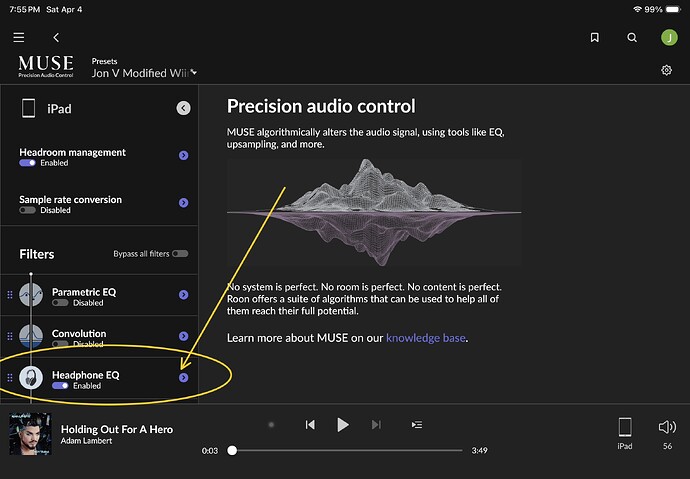Open bookmarks from the top bar
This screenshot has height=479, width=690.
click(x=595, y=37)
